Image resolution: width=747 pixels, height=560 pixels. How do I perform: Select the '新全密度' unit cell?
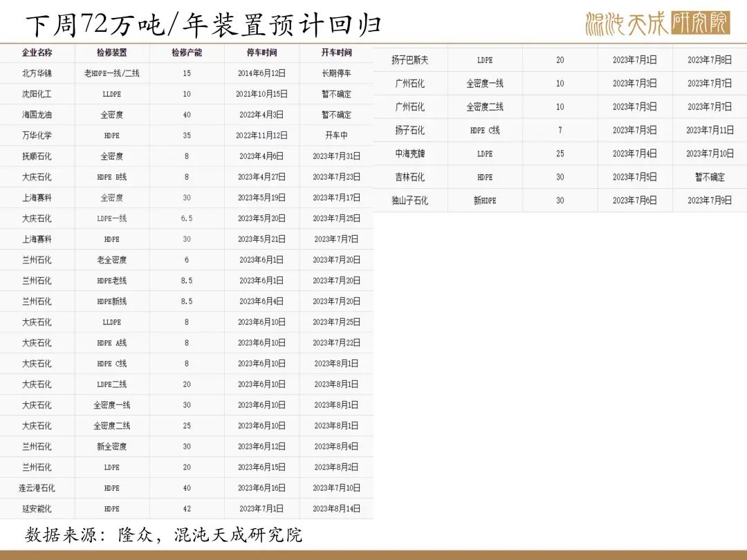click(x=112, y=447)
